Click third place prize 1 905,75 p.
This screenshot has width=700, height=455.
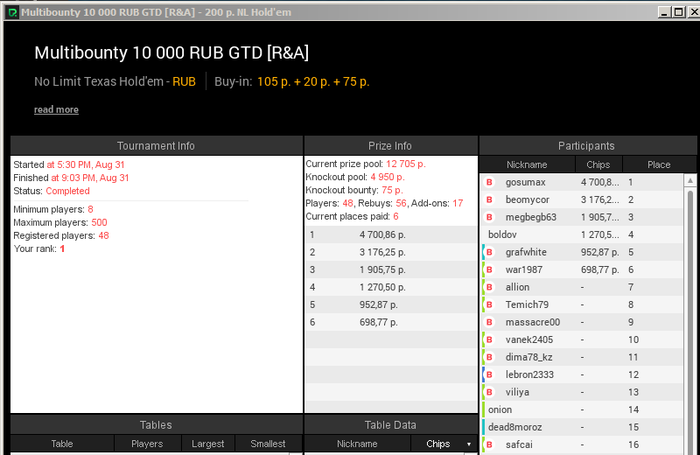(383, 270)
